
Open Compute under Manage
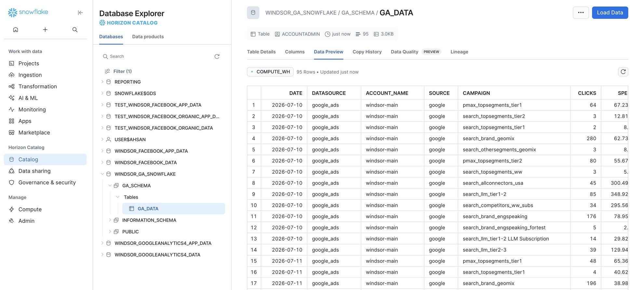coord(45,209)
